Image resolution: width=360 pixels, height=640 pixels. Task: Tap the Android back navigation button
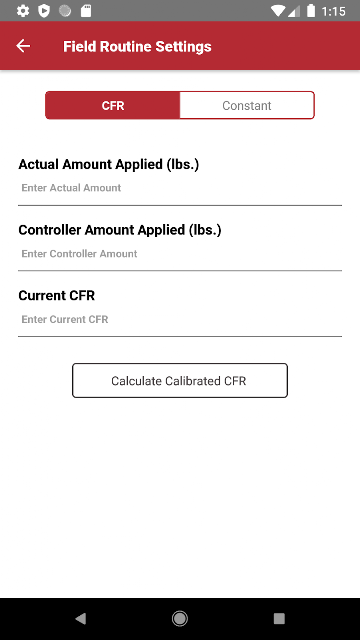point(80,618)
